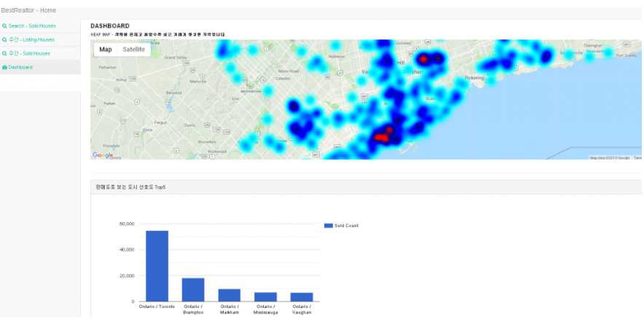Click the magnifier icon beside 주간 - Sold Houses
644x329 pixels.
point(5,54)
